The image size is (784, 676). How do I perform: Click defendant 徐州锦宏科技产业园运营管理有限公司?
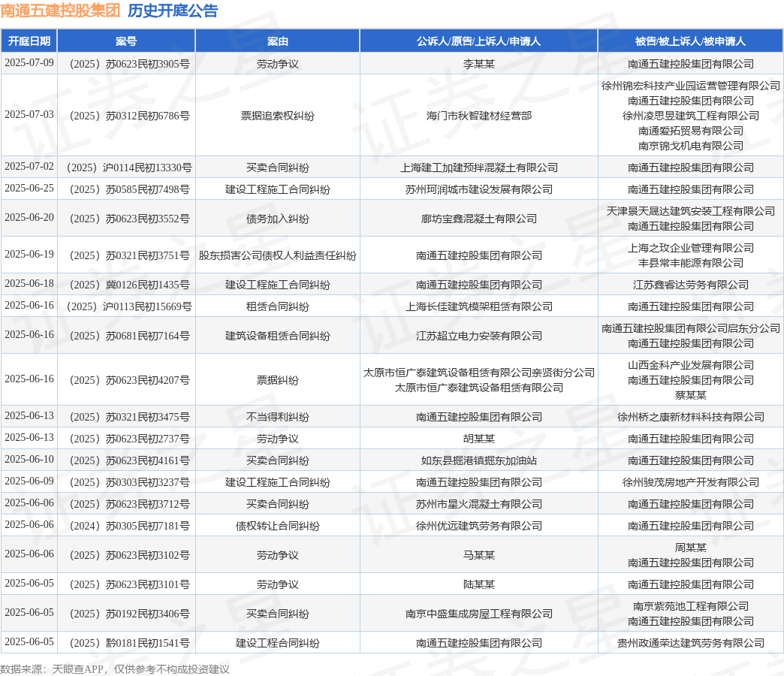690,86
